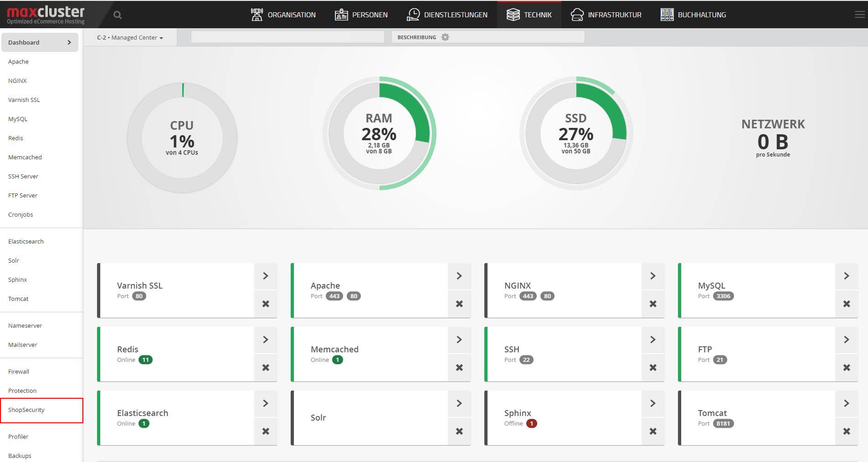
Task: Open the Dienstleistungen menu
Action: [x=447, y=15]
